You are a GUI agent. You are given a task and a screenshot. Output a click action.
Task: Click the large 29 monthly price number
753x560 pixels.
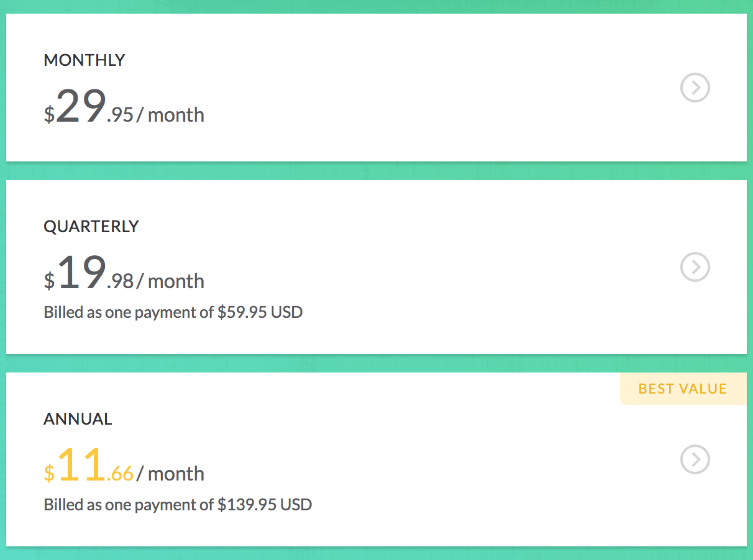[x=81, y=106]
